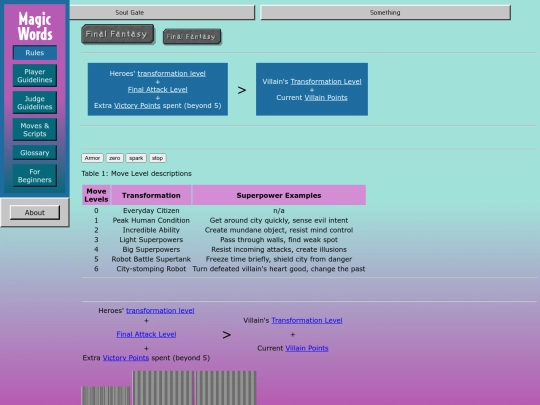Select the 'Peak Human Condition' cell
Viewport: 540px width, 405px height.
(x=151, y=220)
